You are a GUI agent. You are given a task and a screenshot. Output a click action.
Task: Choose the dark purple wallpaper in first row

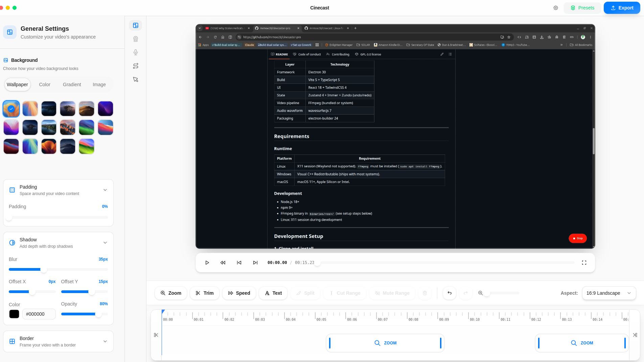tap(106, 109)
